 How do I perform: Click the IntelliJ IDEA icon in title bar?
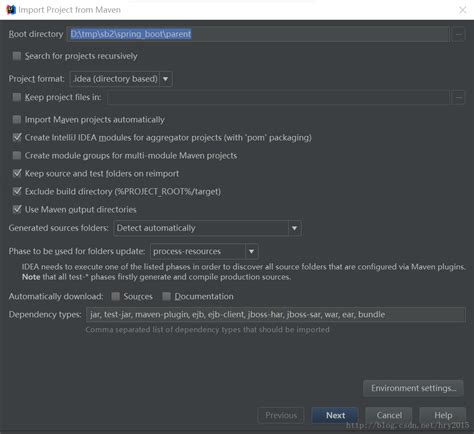pos(11,10)
